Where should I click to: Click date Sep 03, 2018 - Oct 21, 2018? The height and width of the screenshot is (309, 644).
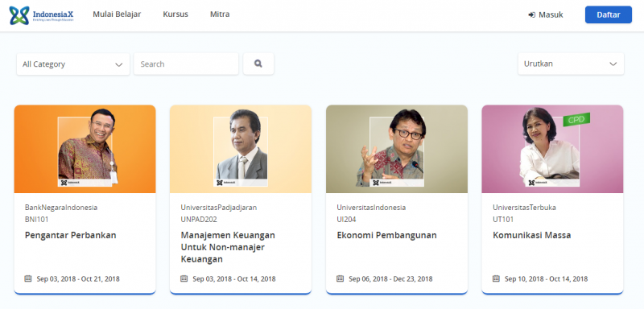(78, 279)
